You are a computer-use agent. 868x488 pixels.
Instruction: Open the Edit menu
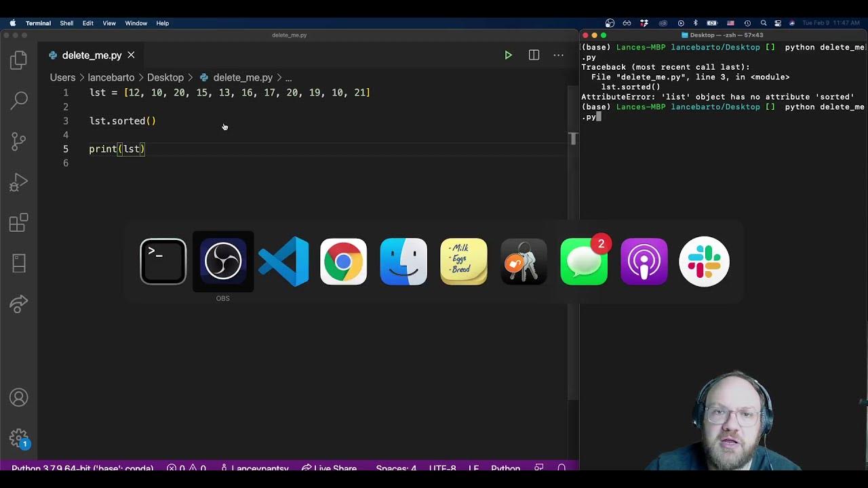(88, 23)
